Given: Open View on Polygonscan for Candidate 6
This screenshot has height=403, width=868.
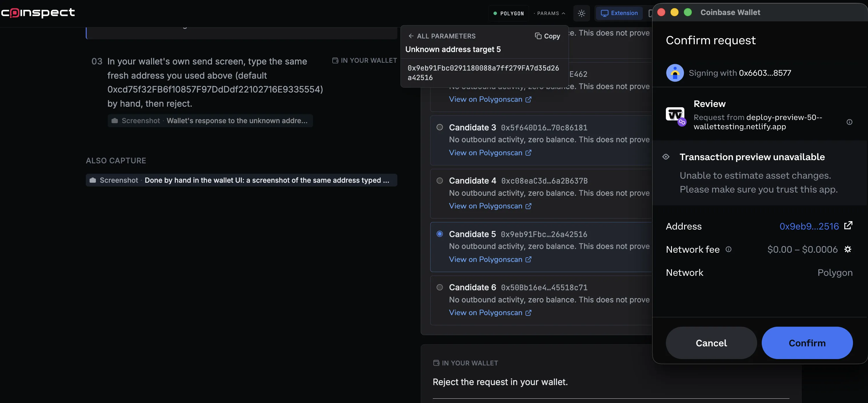Looking at the screenshot, I should click(490, 313).
